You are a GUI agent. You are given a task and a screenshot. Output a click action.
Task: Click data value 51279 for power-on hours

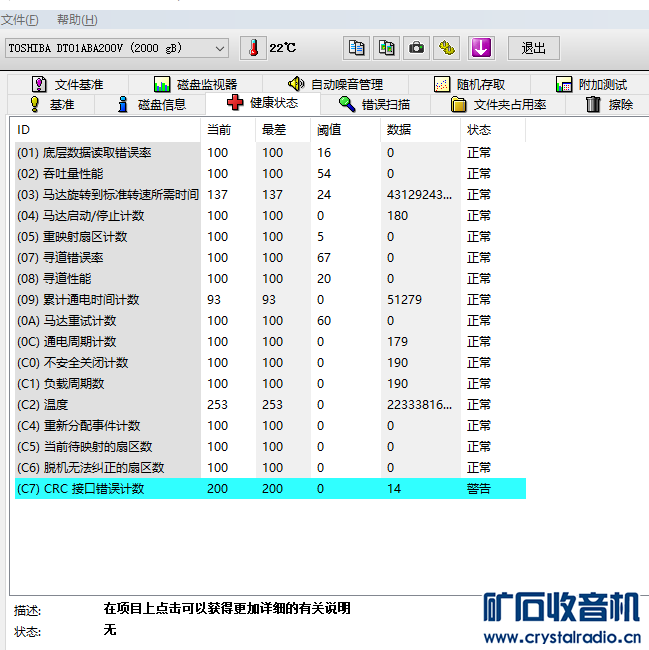[404, 300]
